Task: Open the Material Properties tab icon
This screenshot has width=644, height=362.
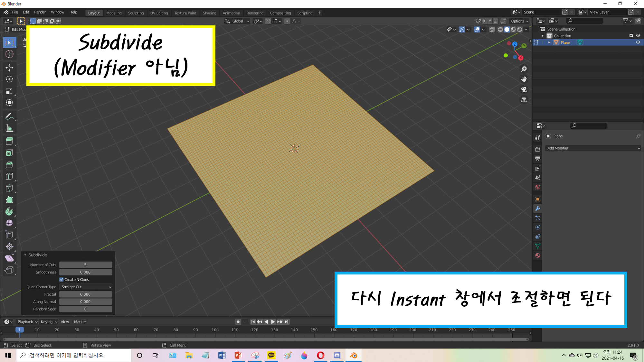Action: point(537,255)
